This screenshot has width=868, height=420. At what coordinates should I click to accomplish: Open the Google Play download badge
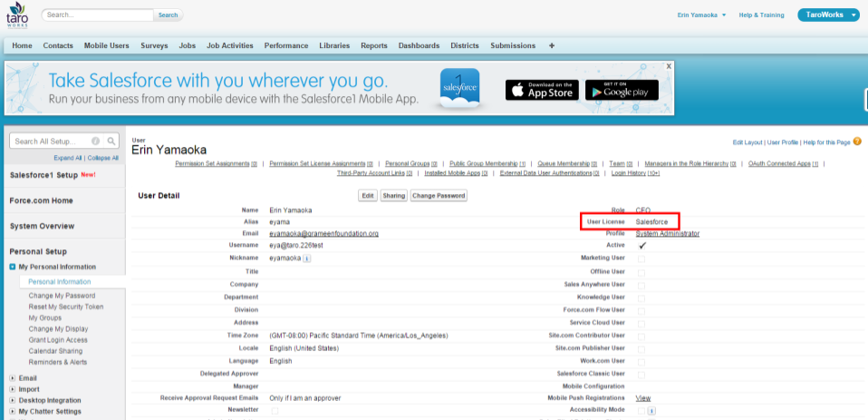point(622,90)
